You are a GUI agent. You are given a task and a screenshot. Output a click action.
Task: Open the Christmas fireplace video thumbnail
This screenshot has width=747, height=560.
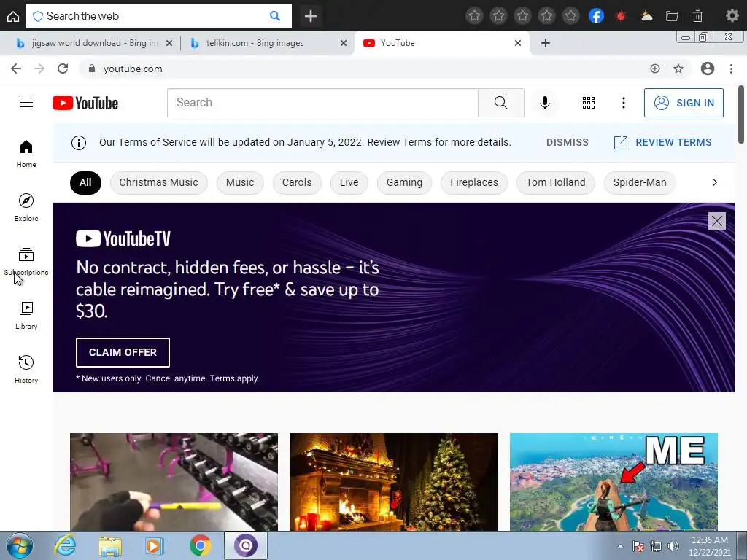click(394, 482)
